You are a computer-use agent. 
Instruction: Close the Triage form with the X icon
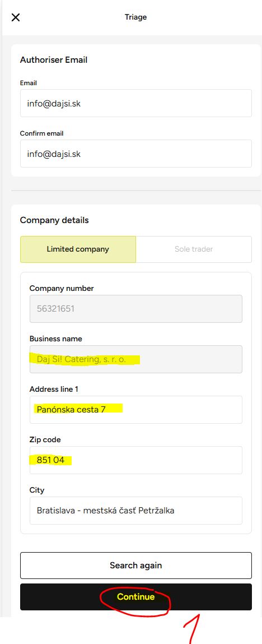16,17
